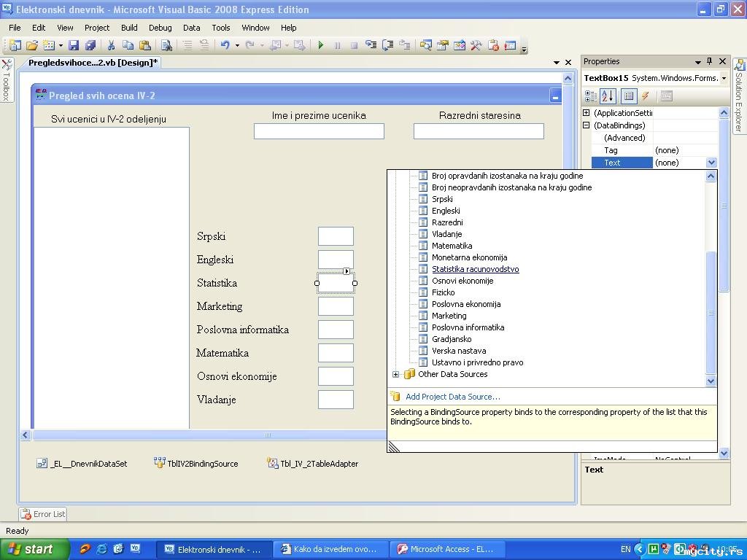Sort properties alphabetically with A-Z icon
The image size is (747, 560).
pyautogui.click(x=608, y=96)
